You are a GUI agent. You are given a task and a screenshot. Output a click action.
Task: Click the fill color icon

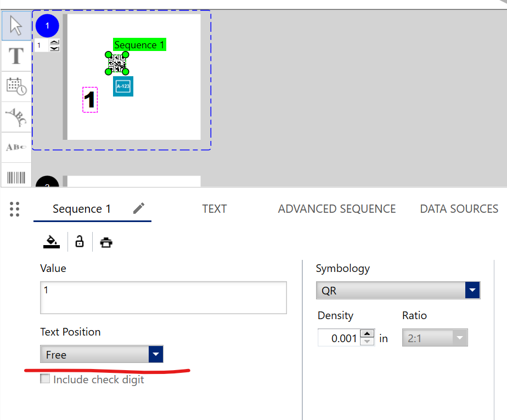click(51, 241)
